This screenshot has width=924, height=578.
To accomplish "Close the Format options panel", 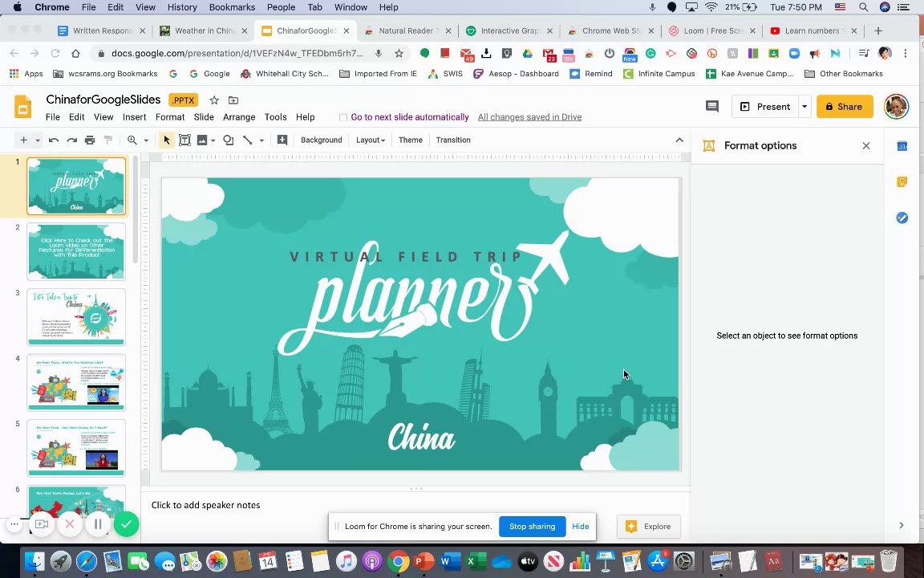I will (865, 145).
